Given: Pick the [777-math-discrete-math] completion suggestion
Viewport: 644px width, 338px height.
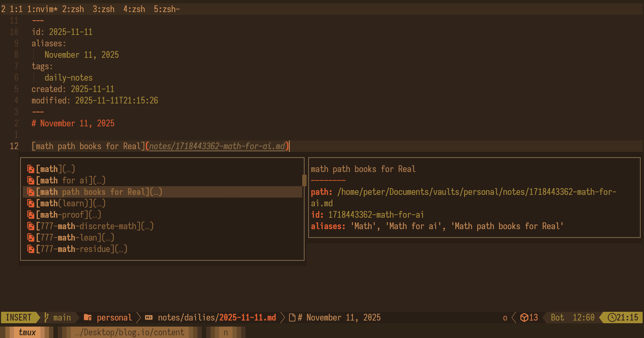Looking at the screenshot, I should click(94, 226).
